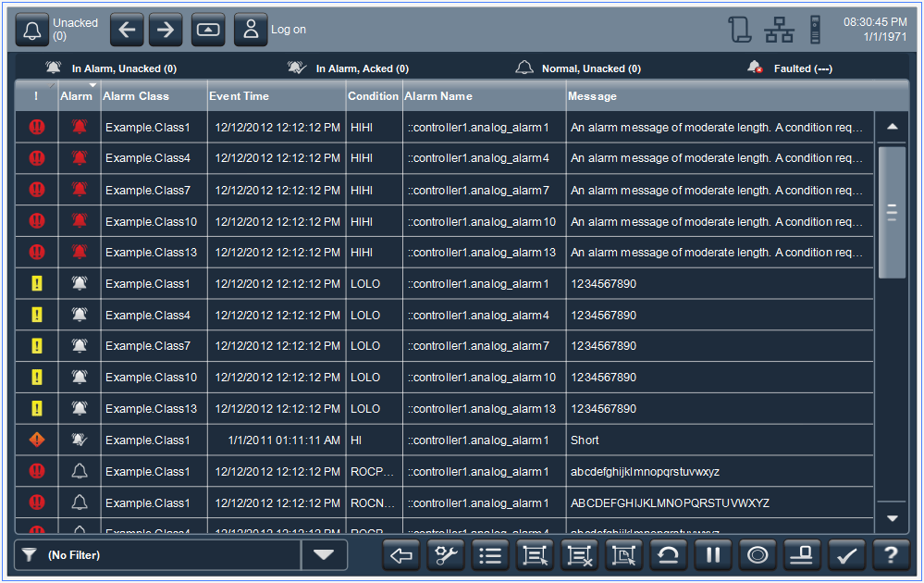Select the HI condition cell

click(375, 440)
